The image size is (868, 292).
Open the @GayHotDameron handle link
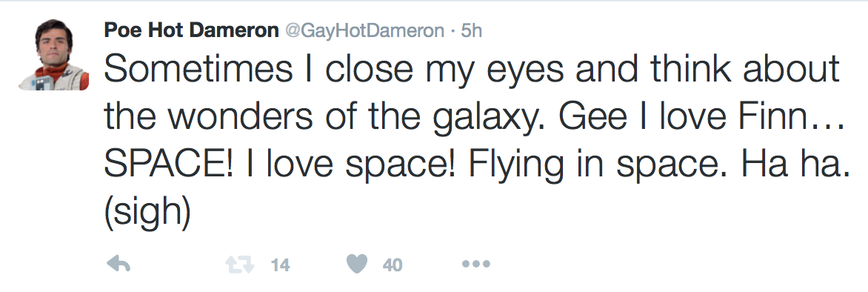pos(364,30)
